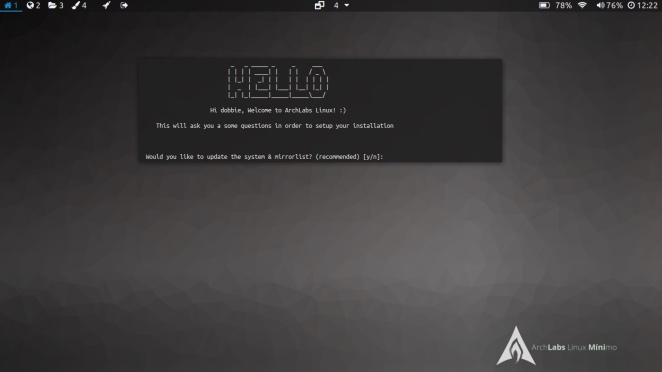662x372 pixels.
Task: Switch to workspace 4 brush icon
Action: (x=76, y=5)
